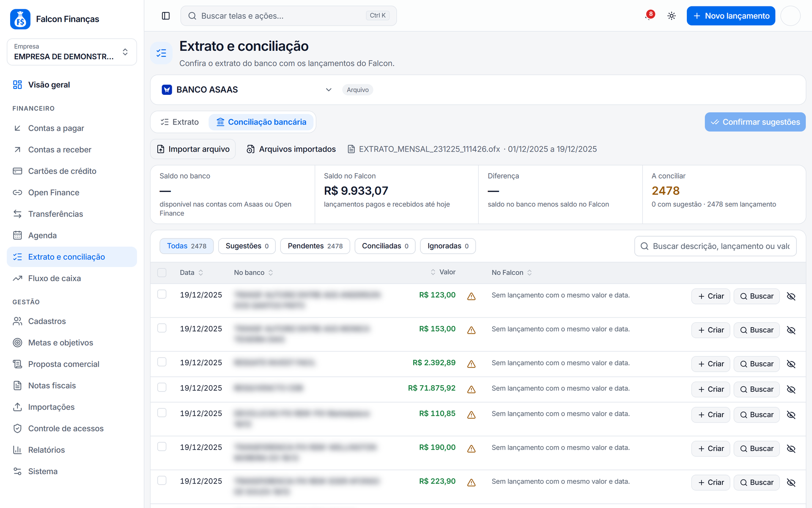Image resolution: width=812 pixels, height=508 pixels.
Task: Switch theme with the sun icon
Action: (671, 16)
